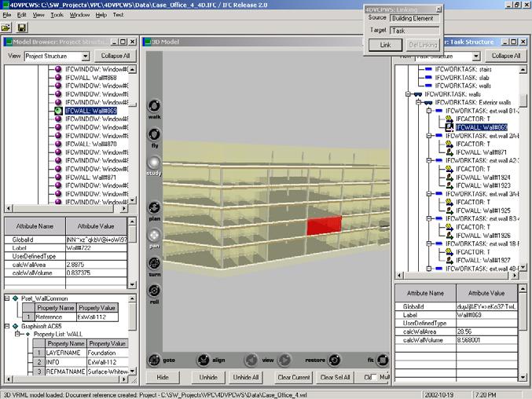
Task: Click the LAYERNAME value Foundation
Action: (x=107, y=353)
